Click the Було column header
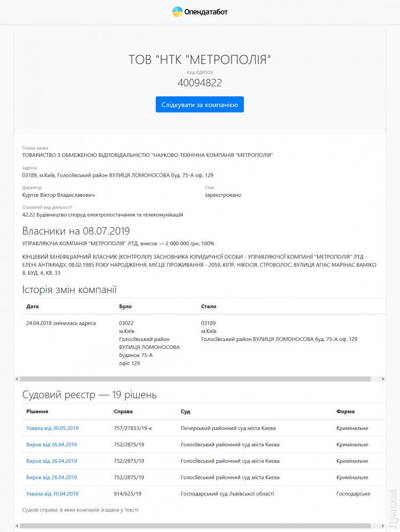This screenshot has height=532, width=400. [125, 306]
